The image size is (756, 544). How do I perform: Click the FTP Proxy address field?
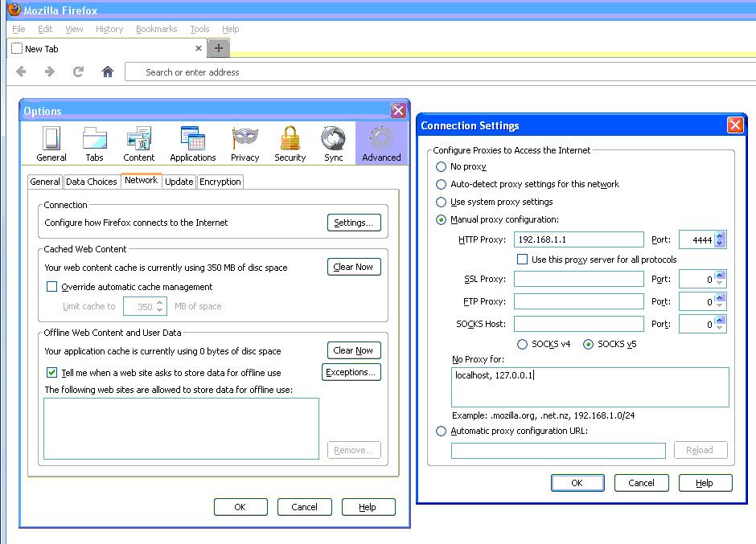click(578, 301)
